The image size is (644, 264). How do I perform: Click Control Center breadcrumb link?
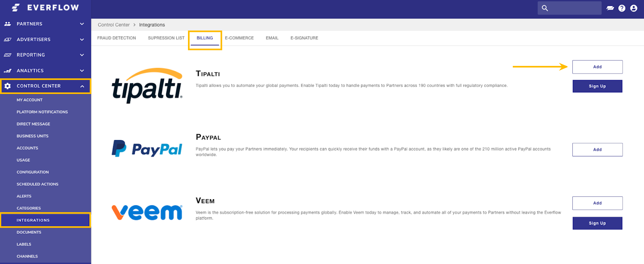coord(114,25)
